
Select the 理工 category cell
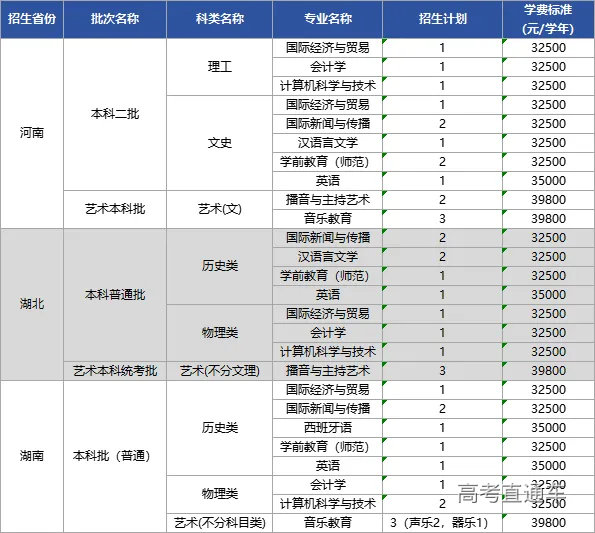pos(219,67)
